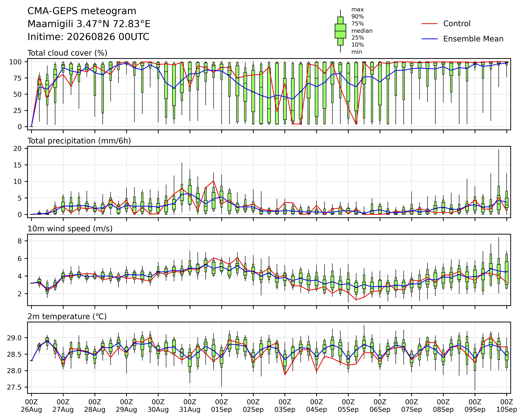Click the 00Z 31Aug axis label
524x420 pixels.
(190, 406)
